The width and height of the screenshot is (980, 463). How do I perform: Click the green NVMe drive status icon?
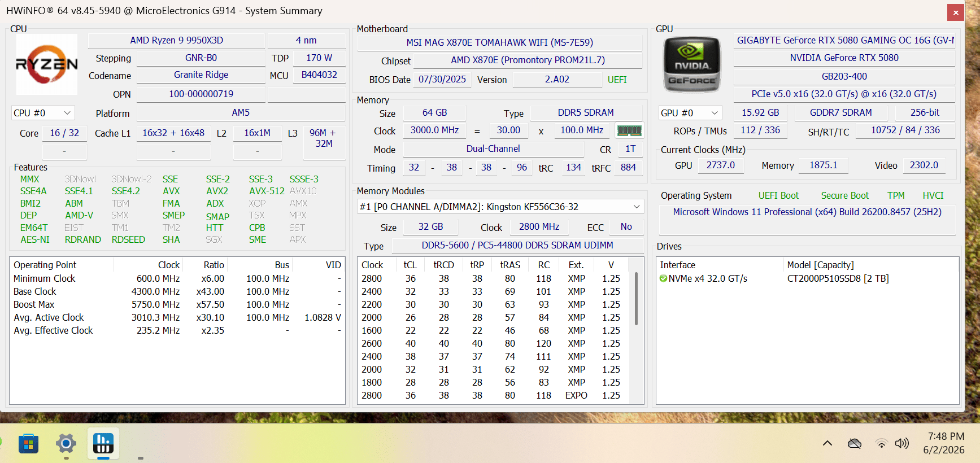point(664,278)
